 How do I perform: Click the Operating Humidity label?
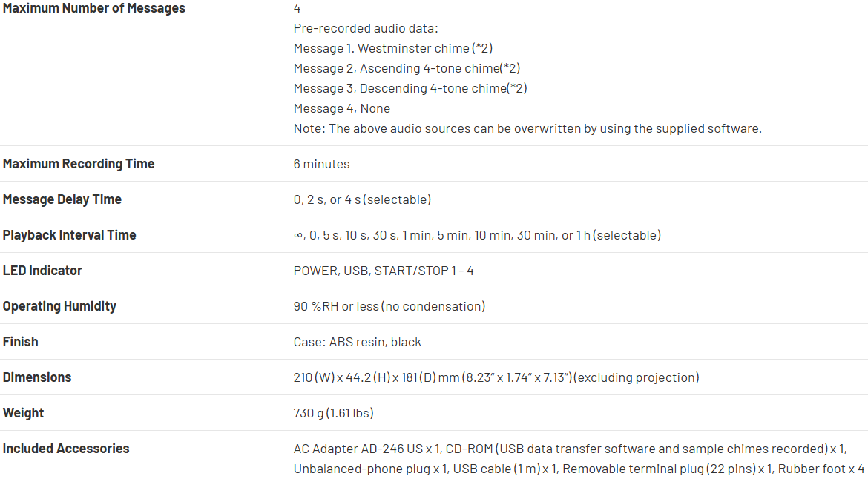[x=59, y=306]
